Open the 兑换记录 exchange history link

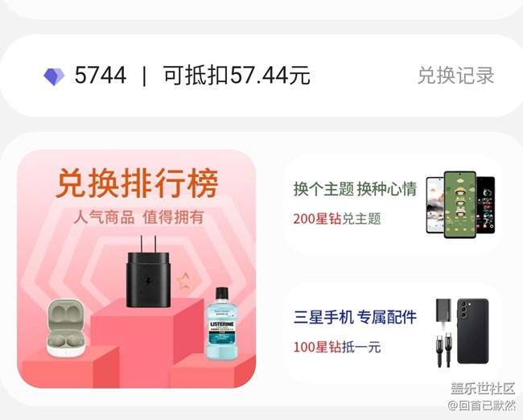(455, 76)
